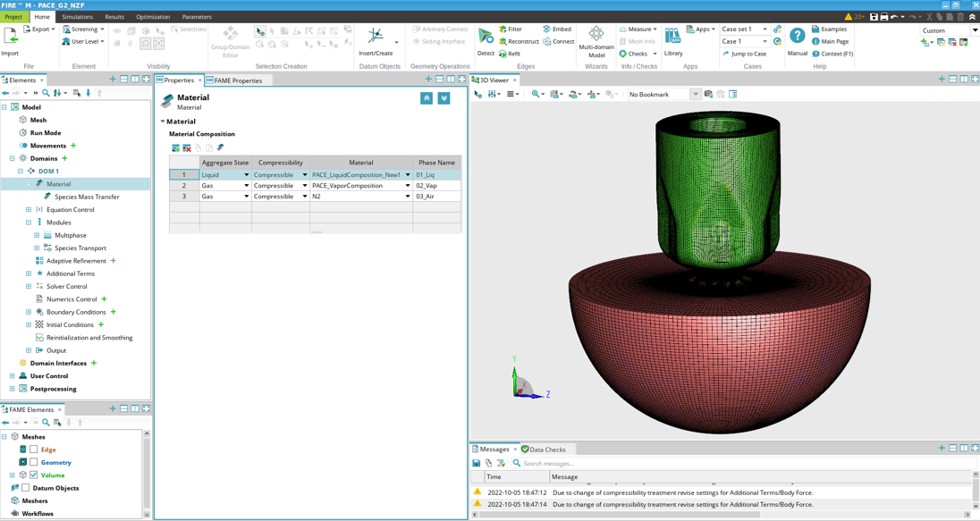Click the save icon in Messages panel
The image size is (980, 521).
tap(477, 463)
